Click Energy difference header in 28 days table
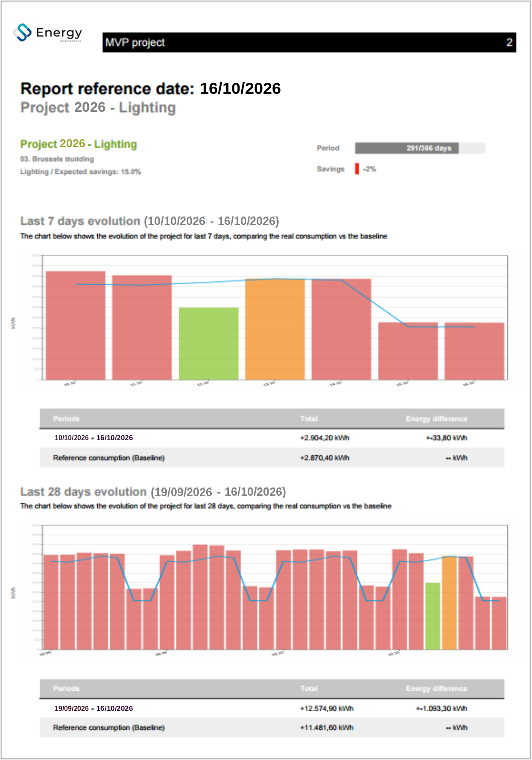 (x=436, y=689)
